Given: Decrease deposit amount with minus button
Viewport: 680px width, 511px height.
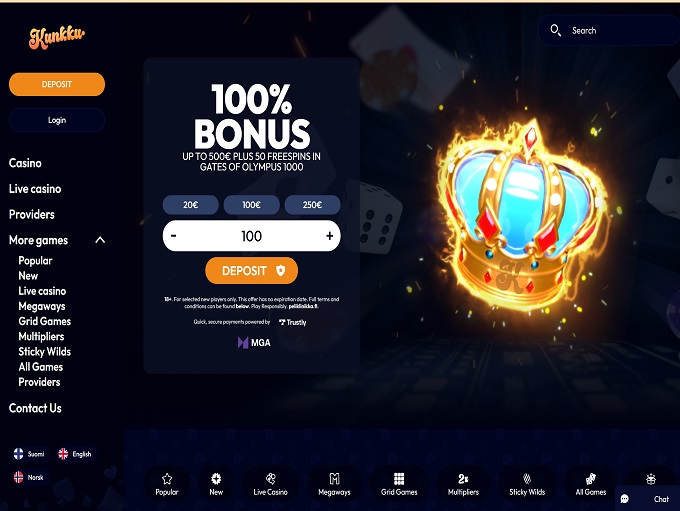Looking at the screenshot, I should (173, 236).
